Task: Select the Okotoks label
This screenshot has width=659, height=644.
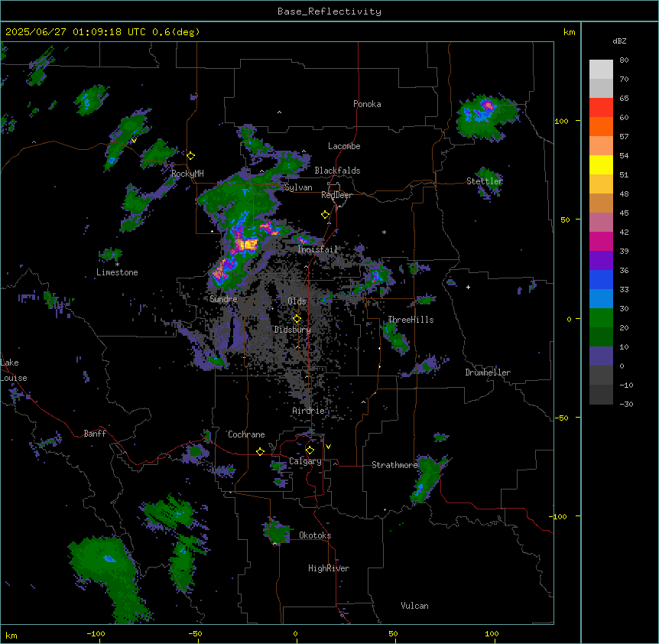Action: pyautogui.click(x=315, y=535)
